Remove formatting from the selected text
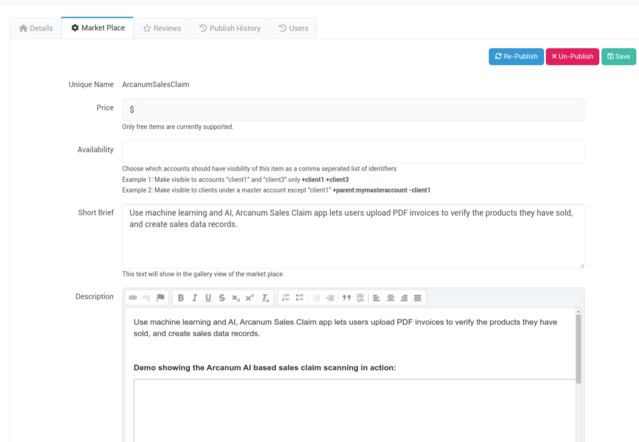This screenshot has width=639, height=442. (265, 298)
